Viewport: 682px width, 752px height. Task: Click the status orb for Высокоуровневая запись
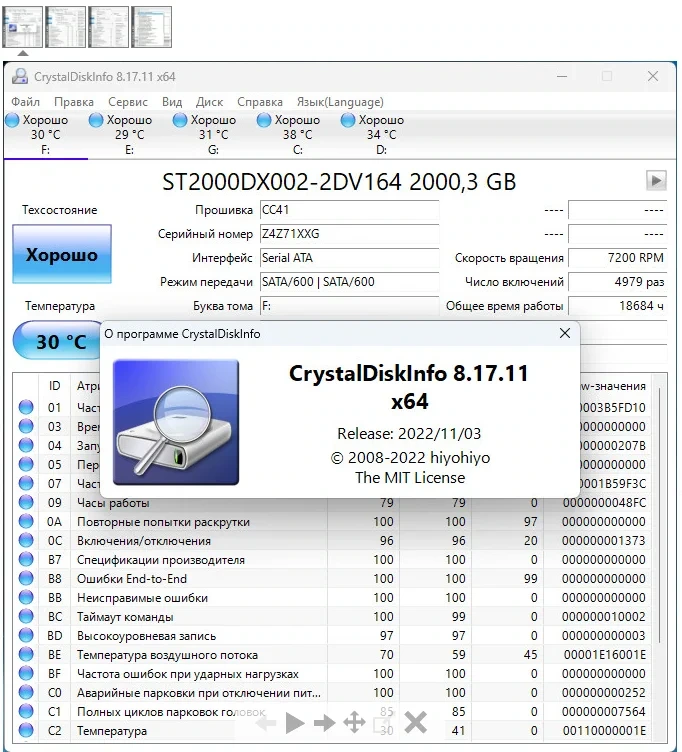26,635
